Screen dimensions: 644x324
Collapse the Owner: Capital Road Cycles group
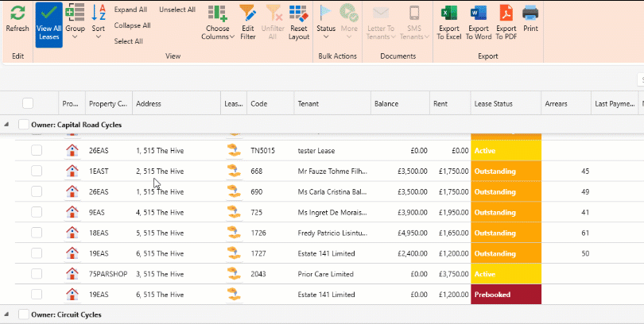(8, 125)
